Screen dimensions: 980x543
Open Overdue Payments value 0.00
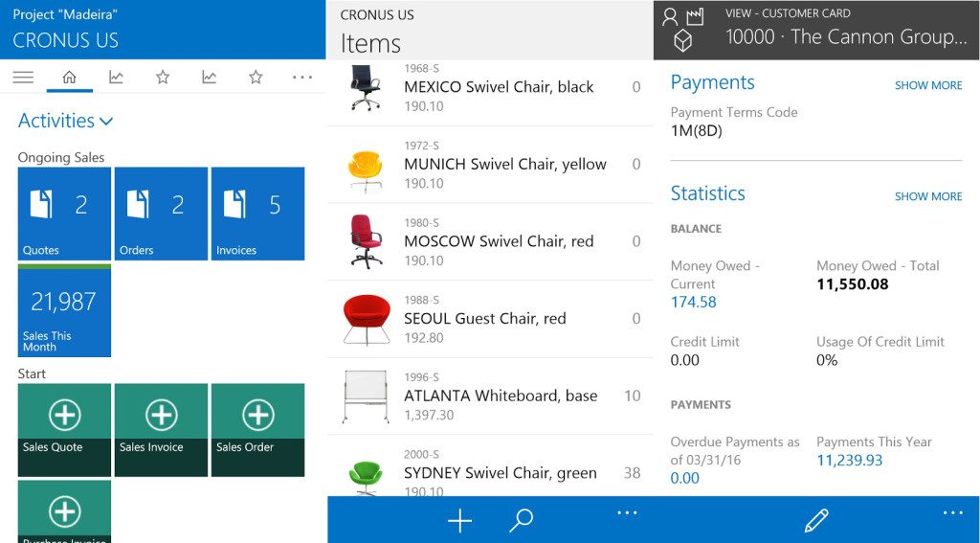[685, 479]
